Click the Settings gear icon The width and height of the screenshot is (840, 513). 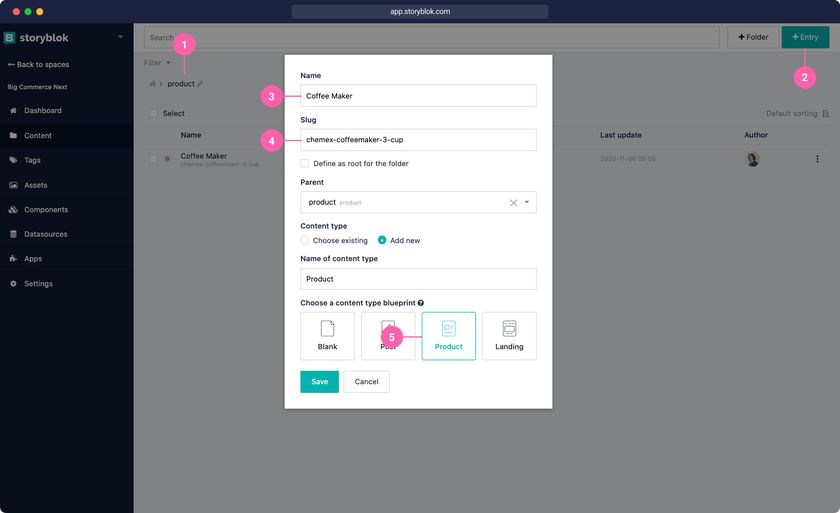click(x=13, y=283)
